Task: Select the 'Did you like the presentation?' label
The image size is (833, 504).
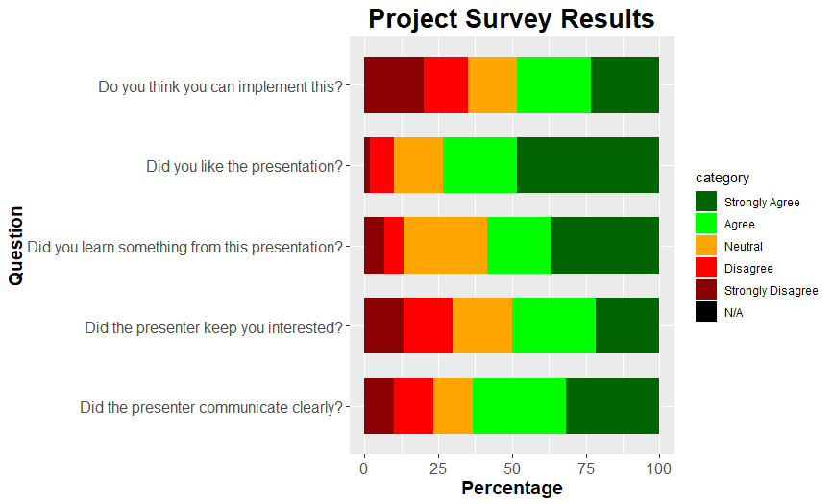Action: coord(244,166)
